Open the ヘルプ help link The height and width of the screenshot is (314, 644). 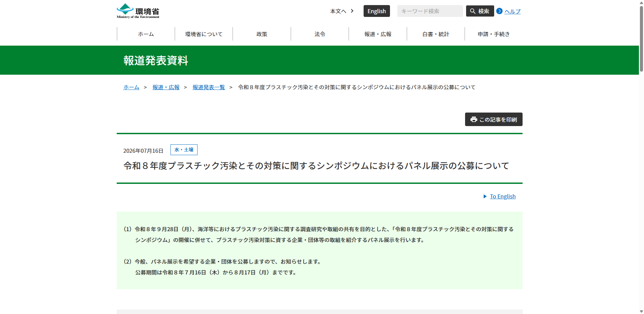[512, 11]
